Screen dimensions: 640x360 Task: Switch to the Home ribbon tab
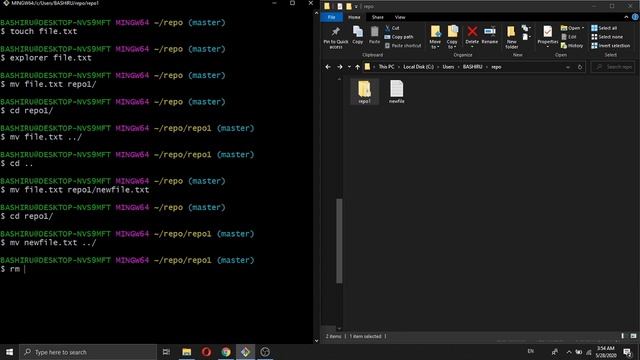pyautogui.click(x=354, y=17)
